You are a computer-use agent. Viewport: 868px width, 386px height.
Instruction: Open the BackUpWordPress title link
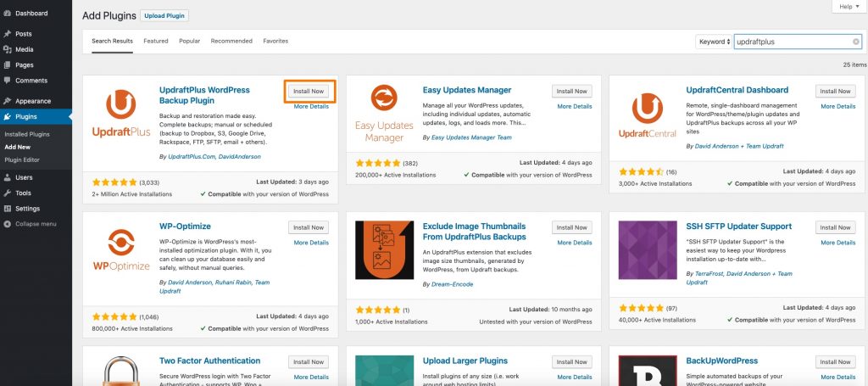[722, 361]
